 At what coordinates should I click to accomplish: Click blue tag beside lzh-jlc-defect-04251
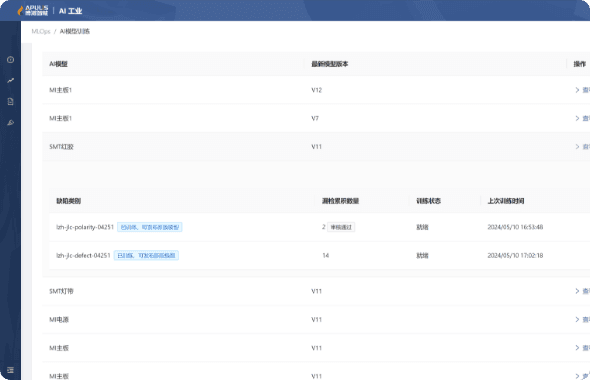coord(146,255)
